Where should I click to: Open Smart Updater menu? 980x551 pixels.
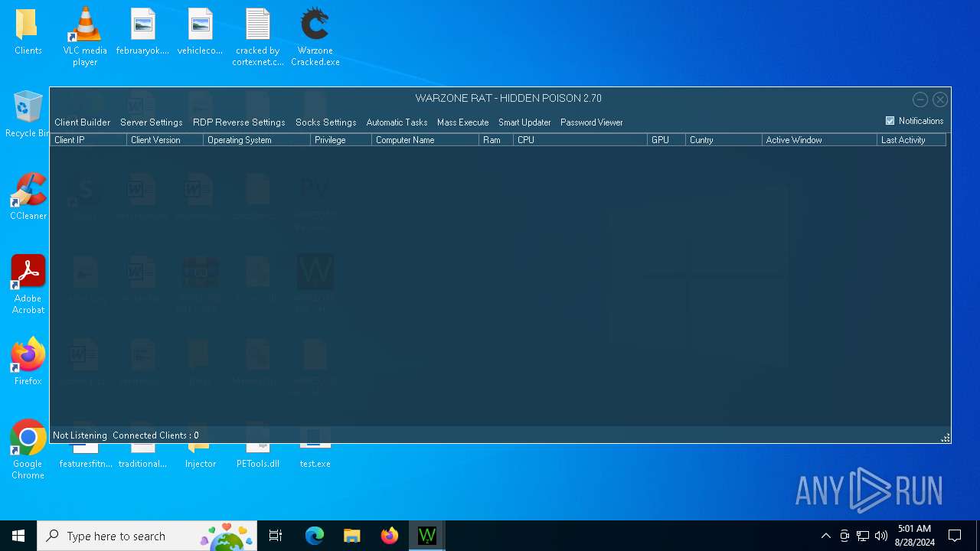click(x=524, y=122)
